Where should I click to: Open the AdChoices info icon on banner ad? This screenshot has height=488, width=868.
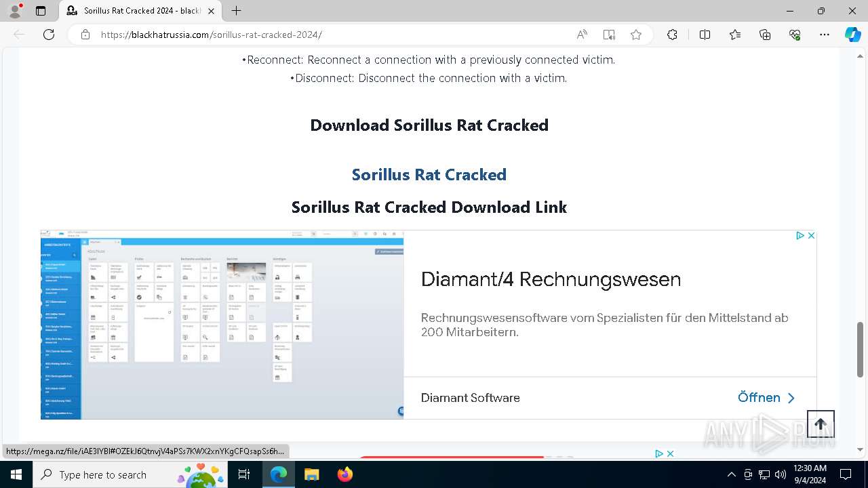tap(800, 235)
